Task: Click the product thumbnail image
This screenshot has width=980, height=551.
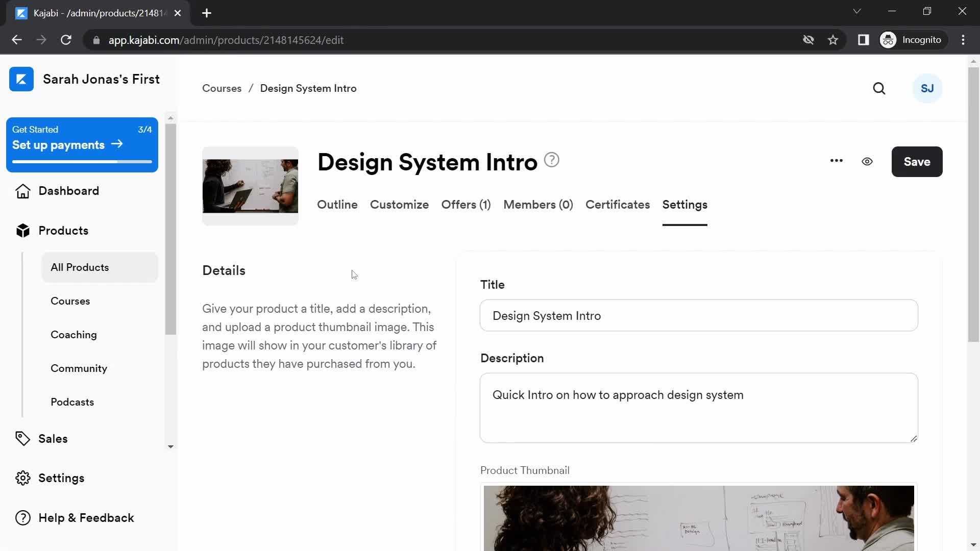Action: [699, 518]
